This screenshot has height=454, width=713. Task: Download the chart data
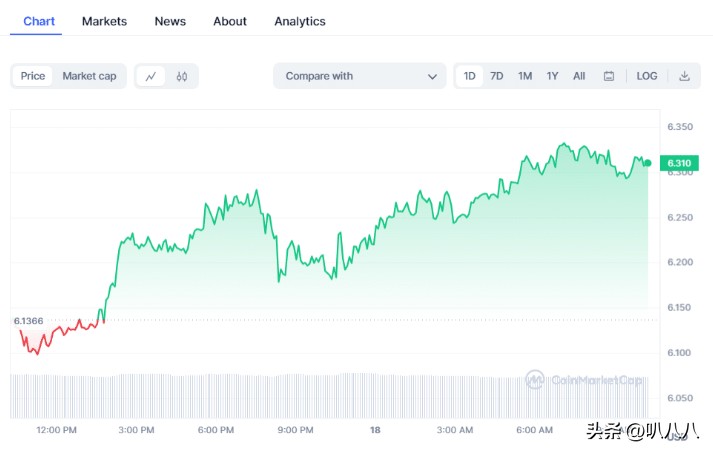[x=684, y=76]
